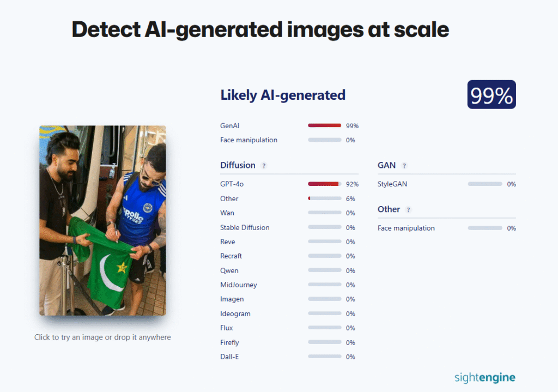Click the GAN section heading
The width and height of the screenshot is (558, 392).
tap(386, 165)
